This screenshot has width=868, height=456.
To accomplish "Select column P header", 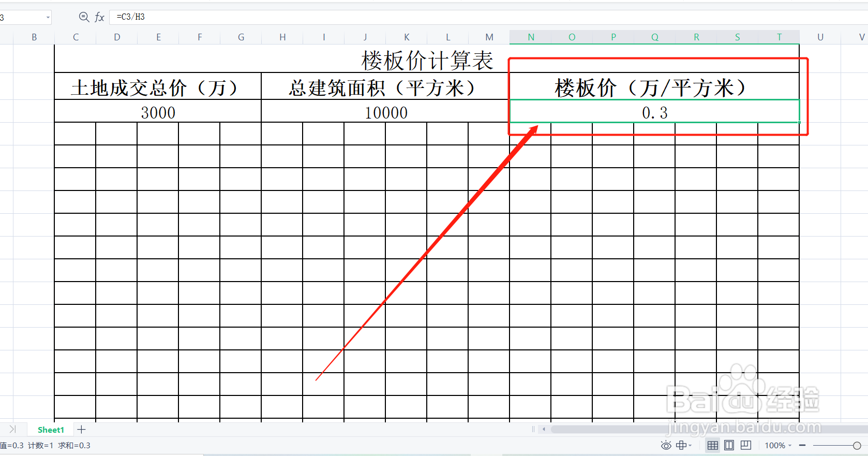I will [x=613, y=37].
